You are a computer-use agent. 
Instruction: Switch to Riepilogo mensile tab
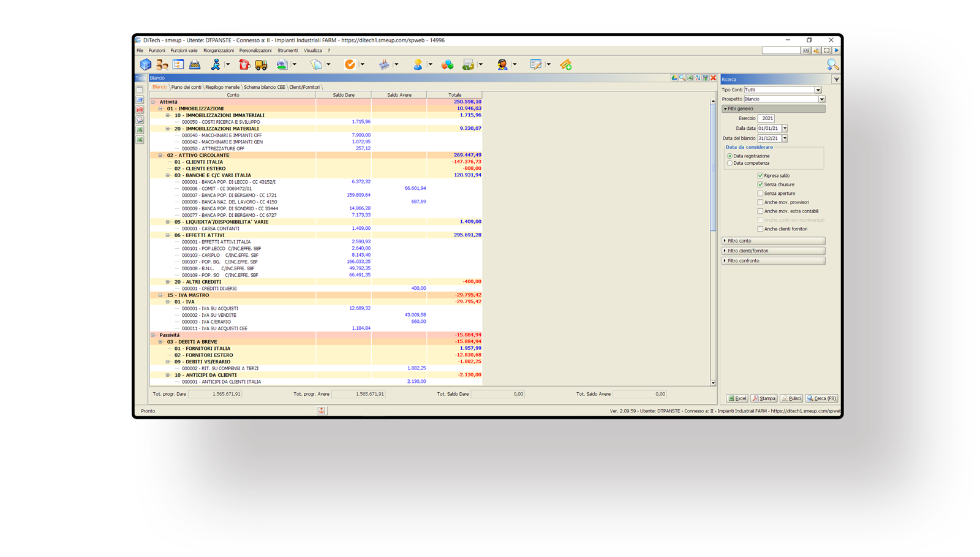(x=222, y=87)
